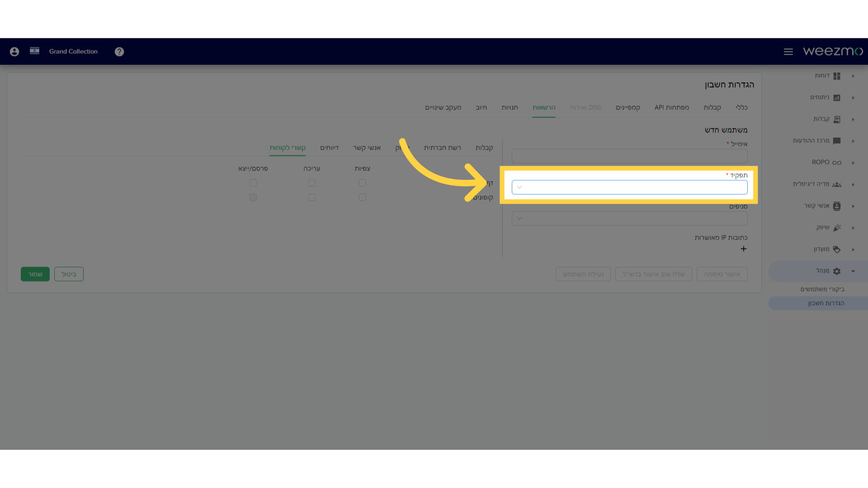Click the green שמור save button

coord(35,274)
